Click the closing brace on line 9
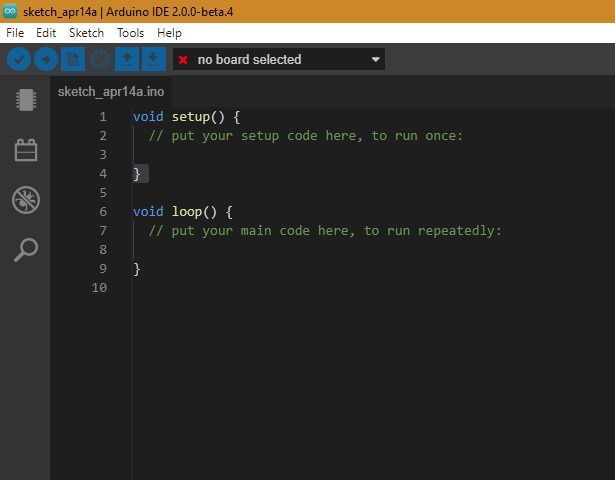Screen dimensions: 615x480 [137, 269]
